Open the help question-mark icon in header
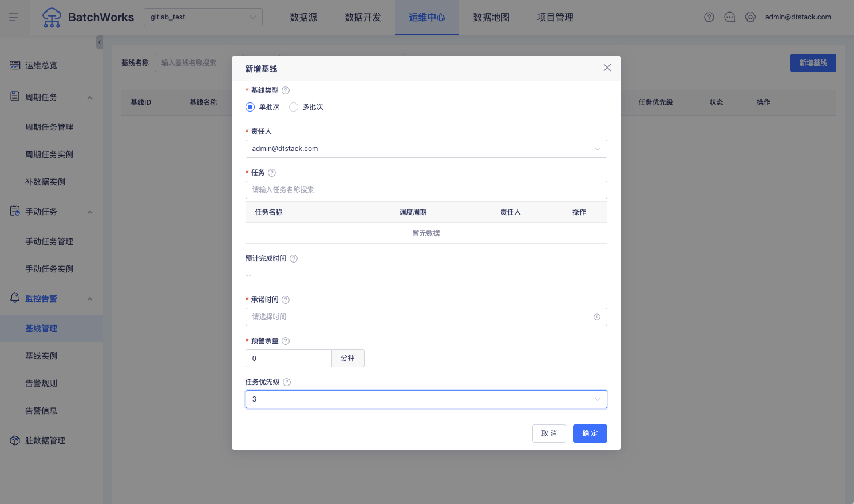Image resolution: width=854 pixels, height=504 pixels. 709,17
